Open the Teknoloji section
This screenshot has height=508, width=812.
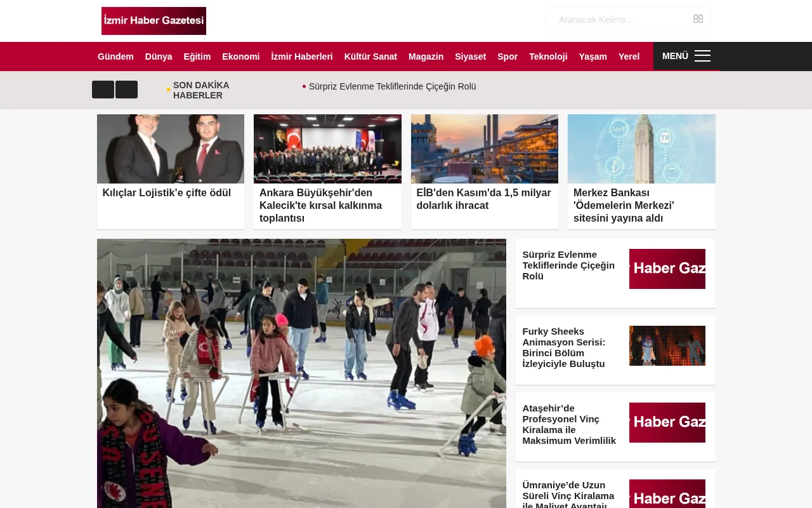tap(548, 57)
